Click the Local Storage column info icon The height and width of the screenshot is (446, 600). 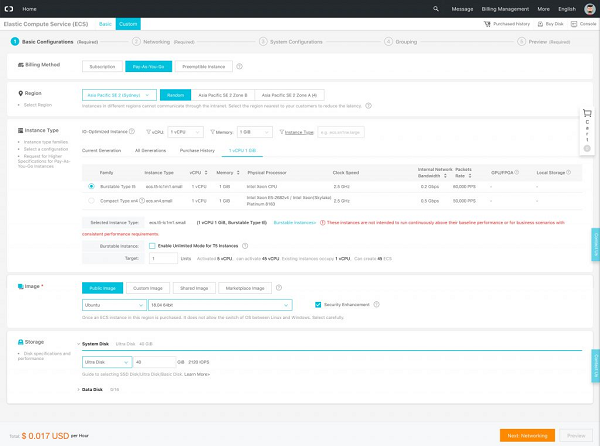[x=568, y=173]
